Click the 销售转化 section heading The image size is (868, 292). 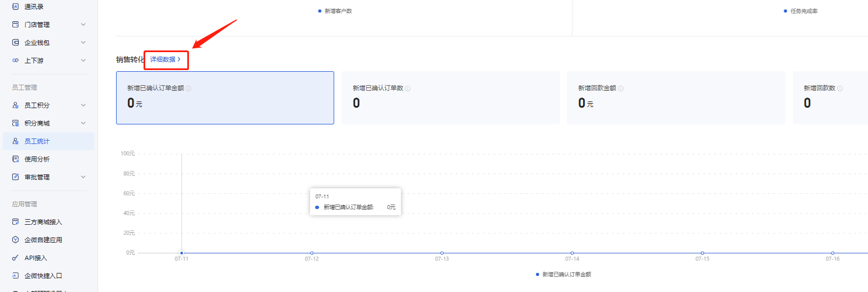click(130, 59)
